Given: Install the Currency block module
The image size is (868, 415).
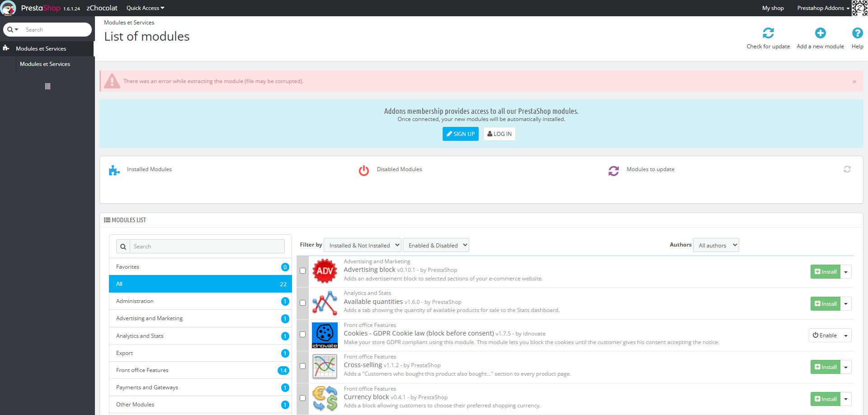Looking at the screenshot, I should pos(826,399).
